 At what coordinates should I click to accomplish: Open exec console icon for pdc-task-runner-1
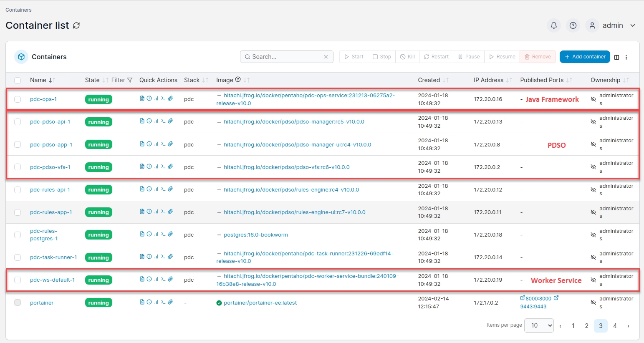tap(163, 257)
